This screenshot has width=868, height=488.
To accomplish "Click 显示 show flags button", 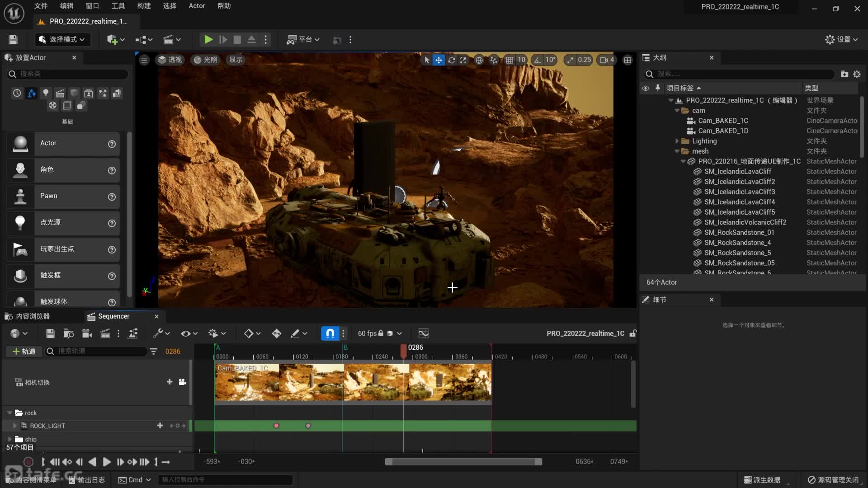I will (x=236, y=60).
